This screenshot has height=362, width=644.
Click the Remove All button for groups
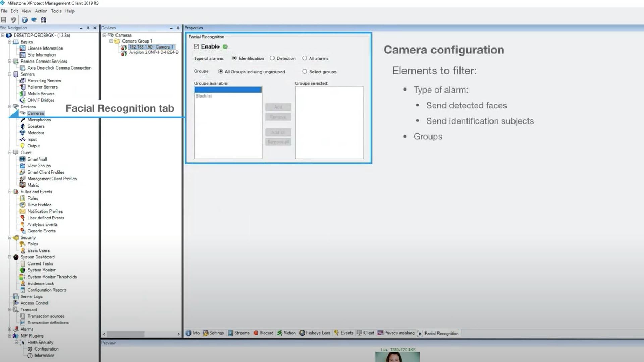(x=278, y=142)
